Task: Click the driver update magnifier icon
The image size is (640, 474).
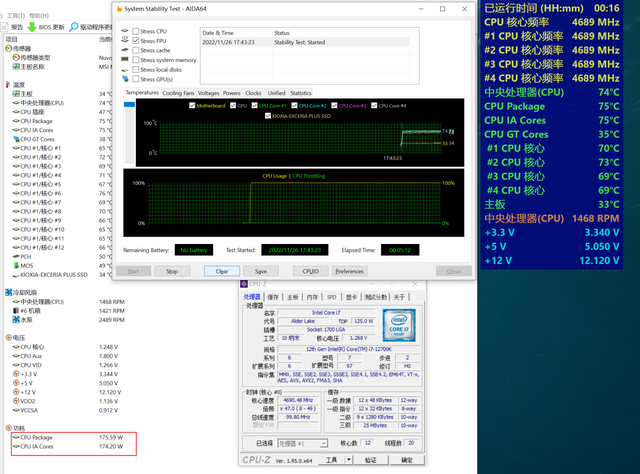Action: [x=73, y=26]
